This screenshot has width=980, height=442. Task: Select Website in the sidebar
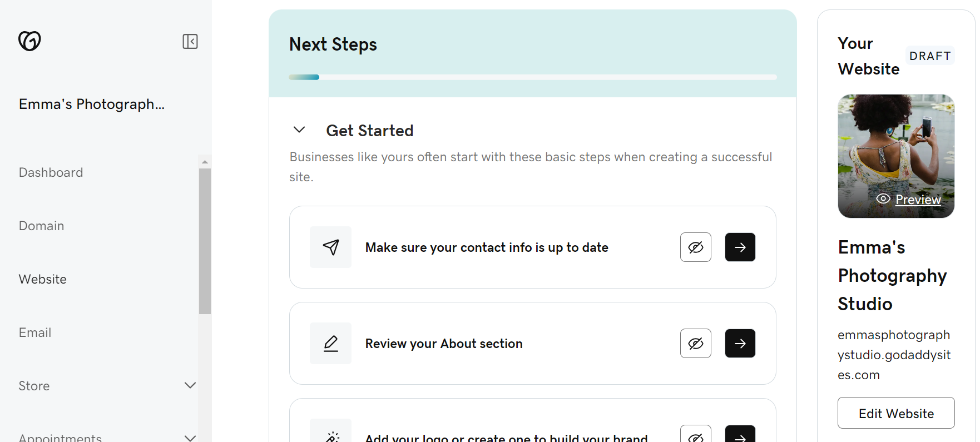point(42,279)
